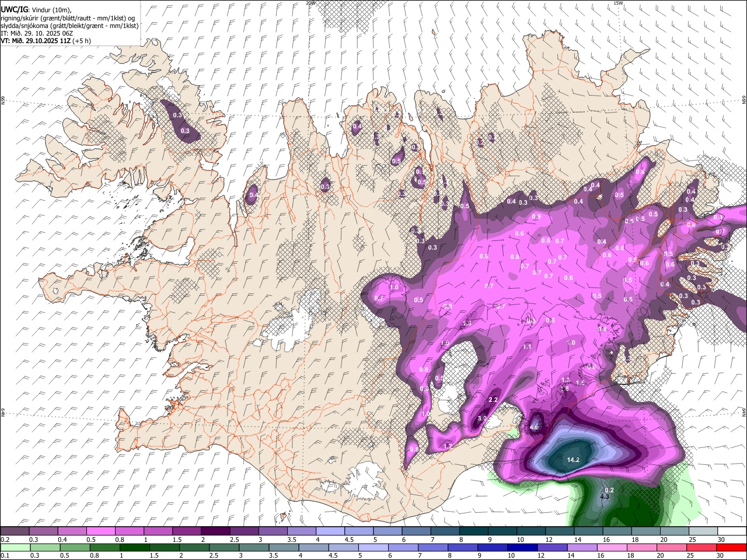Click the 3.0 value on the map
This screenshot has height=560, width=747.
tap(482, 419)
